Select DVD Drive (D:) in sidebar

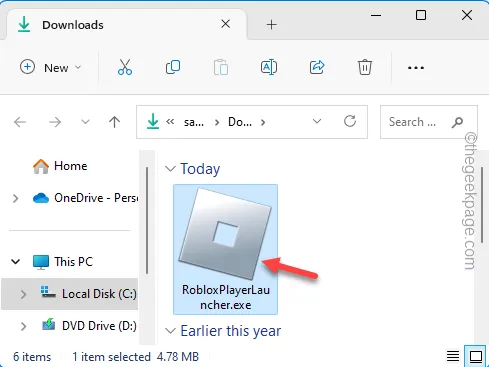click(89, 326)
